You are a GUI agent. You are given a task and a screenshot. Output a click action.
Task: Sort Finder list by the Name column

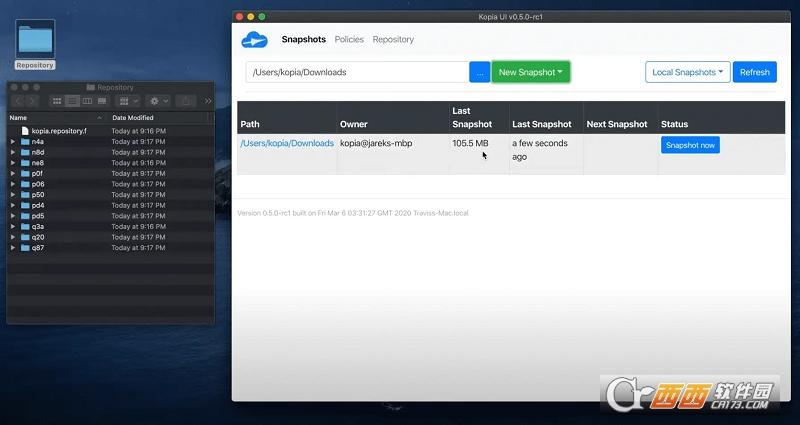(56, 117)
